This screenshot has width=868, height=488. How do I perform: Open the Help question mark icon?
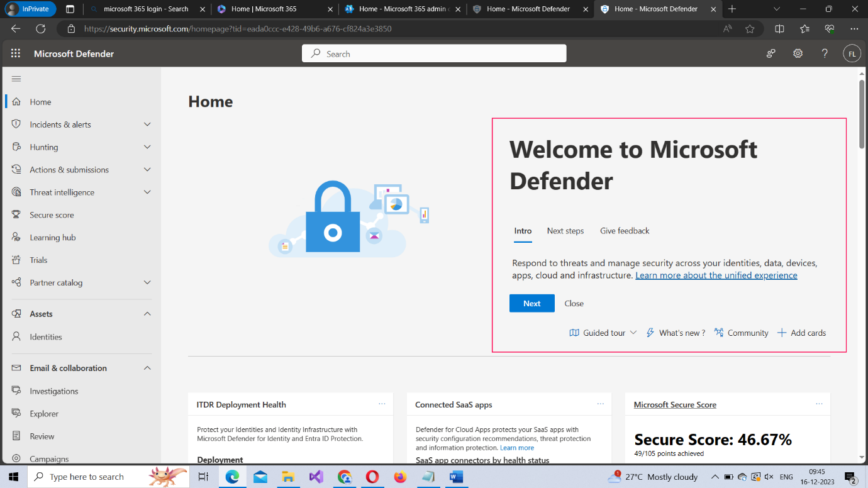[x=825, y=53]
